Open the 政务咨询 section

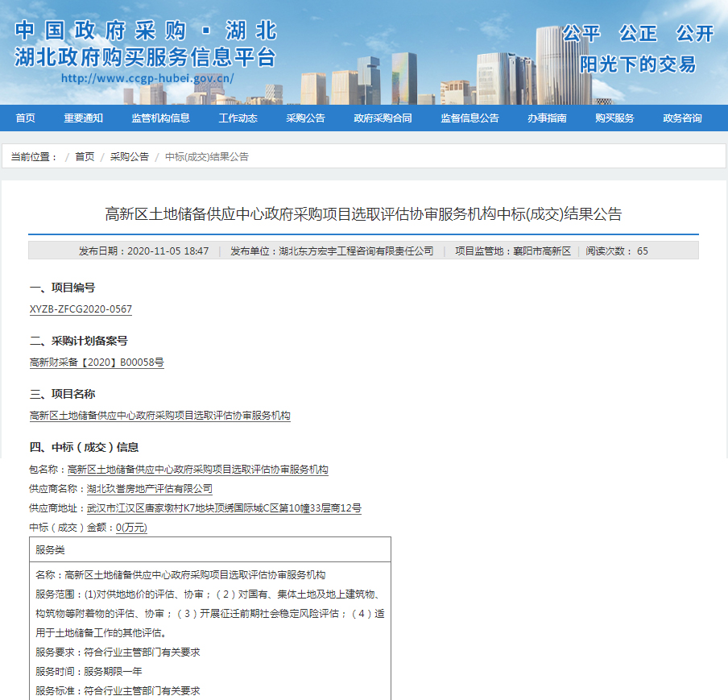(681, 118)
